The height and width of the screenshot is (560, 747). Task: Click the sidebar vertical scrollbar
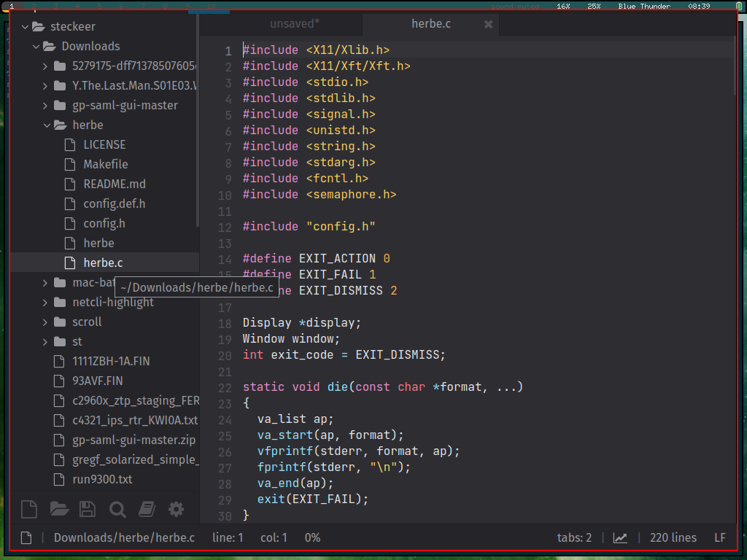(x=197, y=122)
